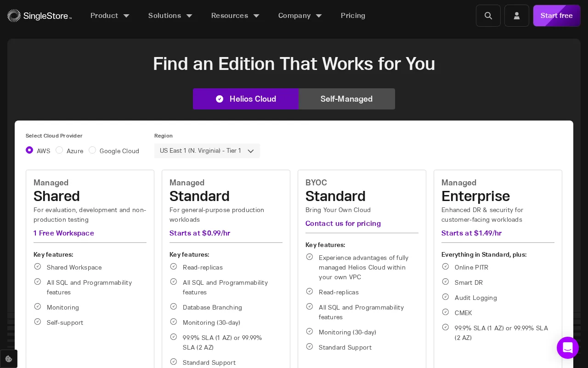The image size is (588, 368).
Task: Open the SingleStore logo homepage link
Action: click(40, 16)
